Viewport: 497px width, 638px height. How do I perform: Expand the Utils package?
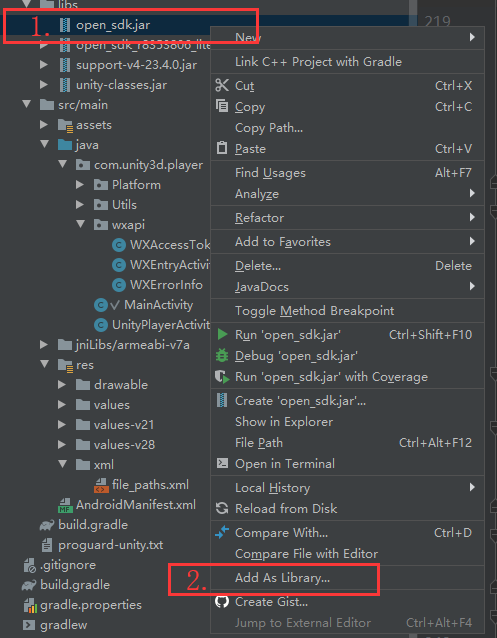tap(80, 205)
